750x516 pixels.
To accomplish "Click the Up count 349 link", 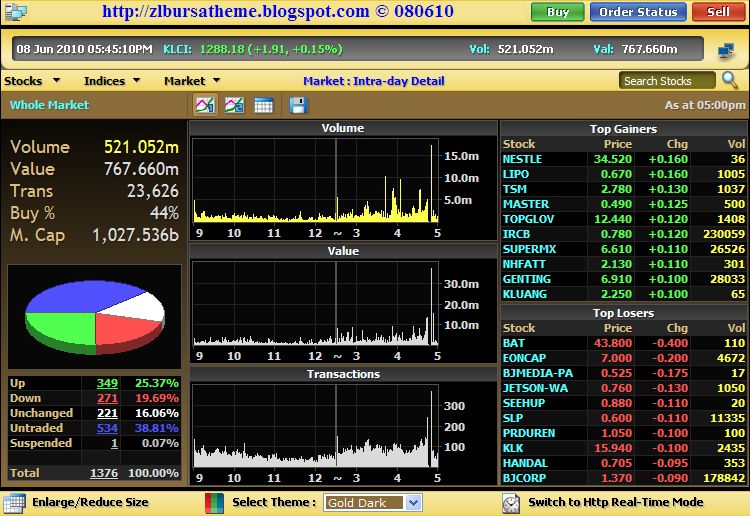I will tap(107, 383).
